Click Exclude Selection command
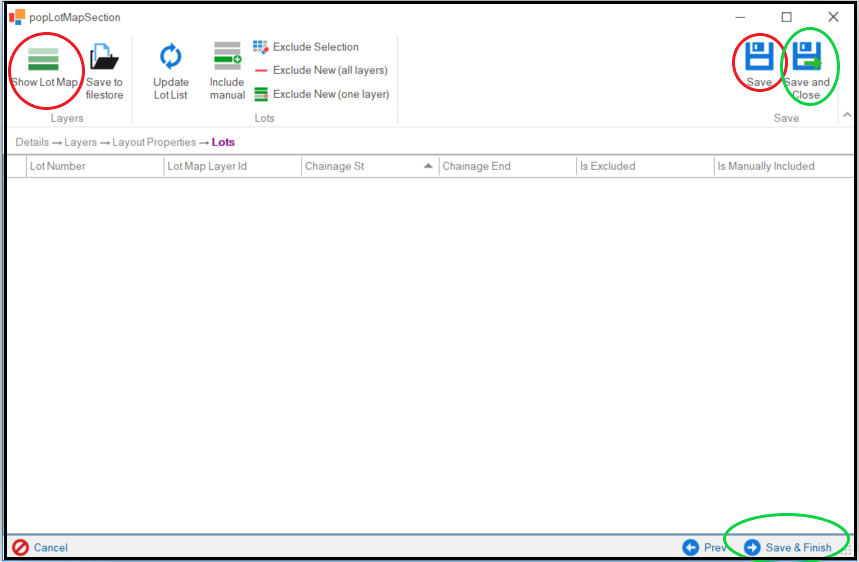 (x=306, y=47)
